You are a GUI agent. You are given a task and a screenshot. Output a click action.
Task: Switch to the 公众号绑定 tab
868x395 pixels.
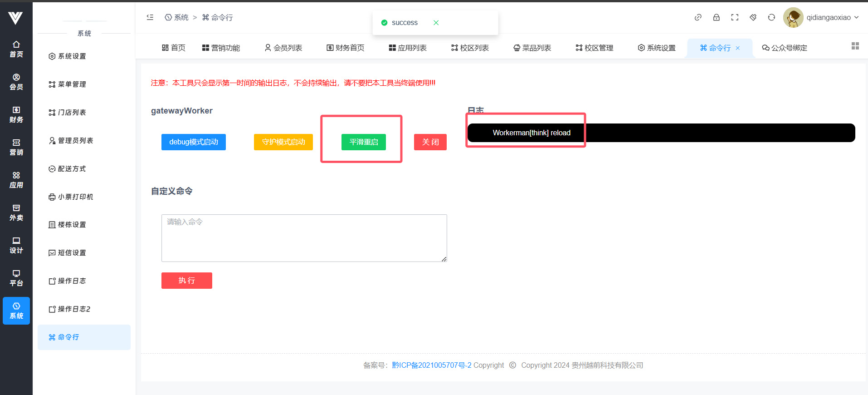click(785, 48)
